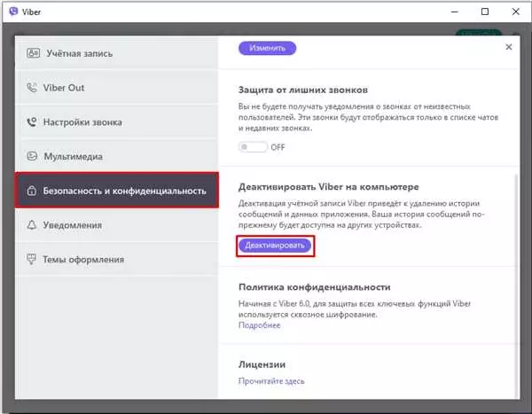Click the Мультимедиа picture icon

pos(32,156)
